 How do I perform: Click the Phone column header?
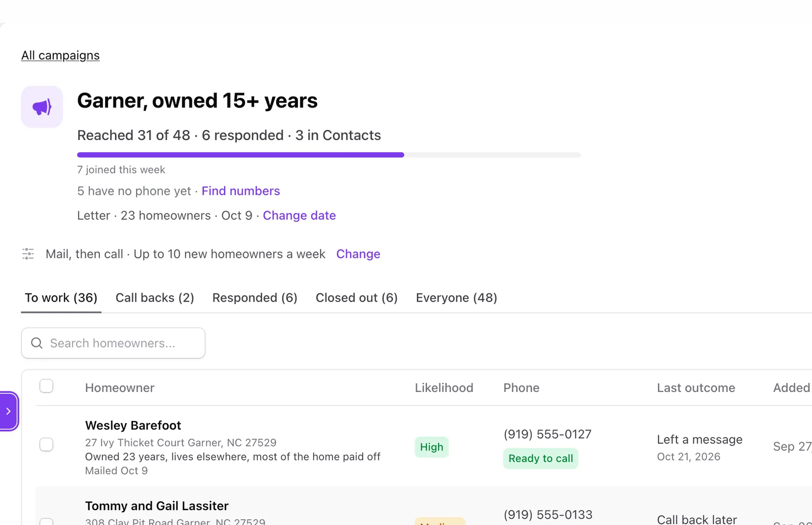pyautogui.click(x=521, y=388)
